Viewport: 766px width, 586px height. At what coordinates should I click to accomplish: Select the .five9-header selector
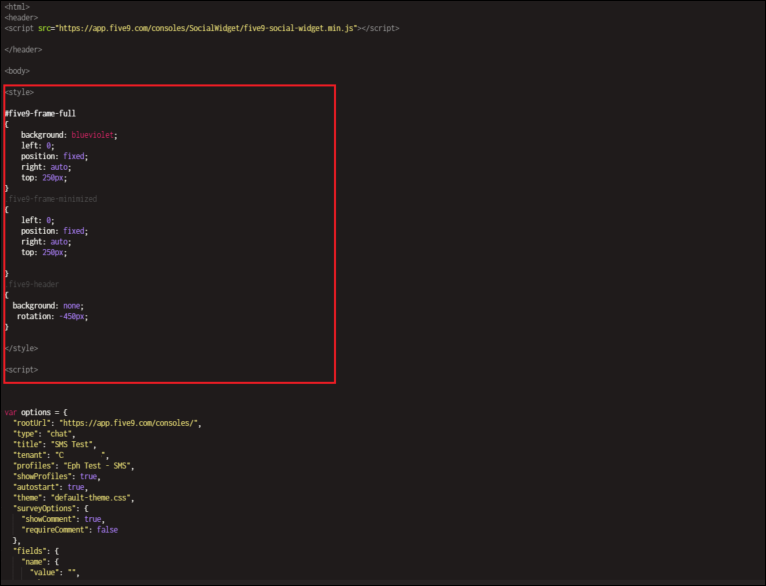tap(32, 285)
